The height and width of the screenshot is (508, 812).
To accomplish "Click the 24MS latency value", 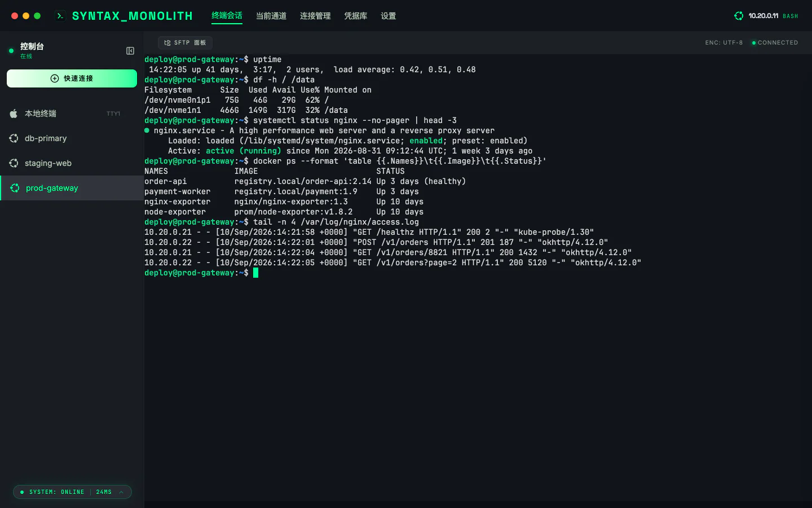I will [x=104, y=492].
